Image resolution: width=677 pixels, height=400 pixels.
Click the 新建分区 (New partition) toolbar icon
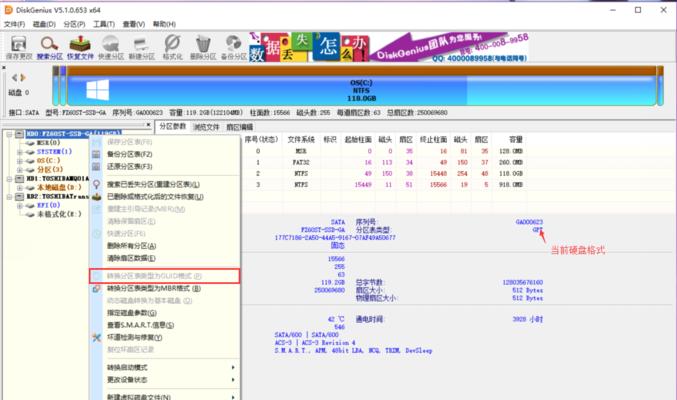coord(141,44)
